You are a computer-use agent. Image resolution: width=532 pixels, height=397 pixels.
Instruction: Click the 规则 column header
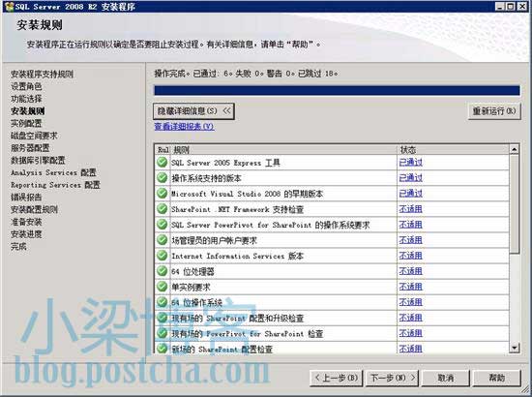(x=283, y=150)
